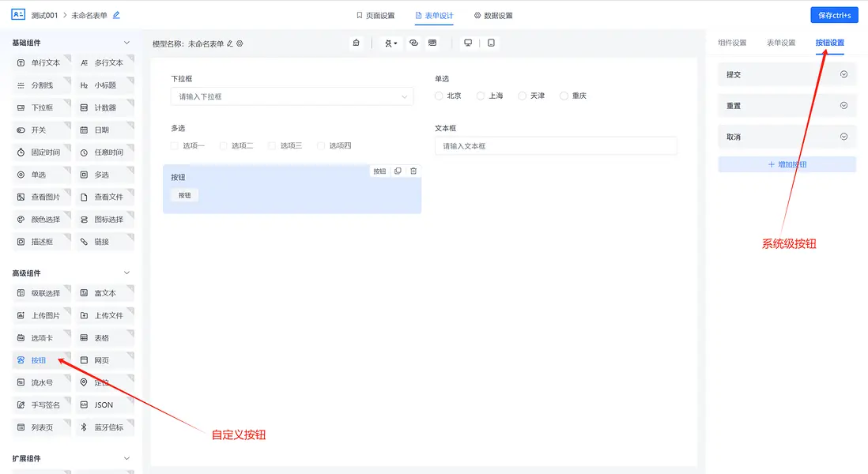This screenshot has height=474, width=868.
Task: Click 增加按钮 to add a new button
Action: pyautogui.click(x=786, y=164)
